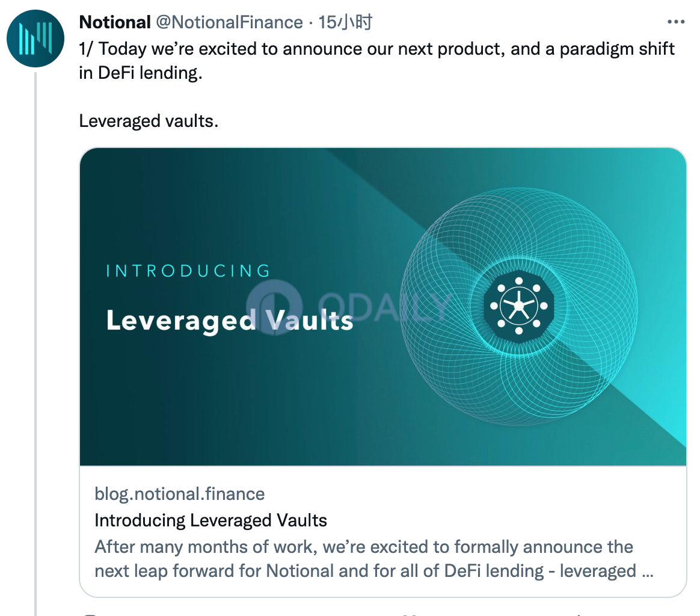The height and width of the screenshot is (616, 700).
Task: Open the tweet's three-dot more menu
Action: tap(676, 22)
